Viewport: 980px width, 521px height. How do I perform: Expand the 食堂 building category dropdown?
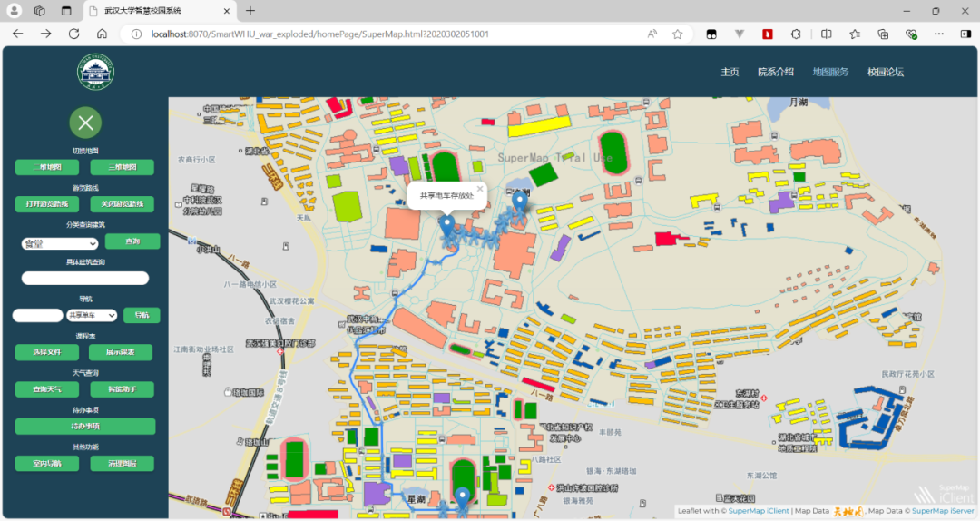[60, 243]
